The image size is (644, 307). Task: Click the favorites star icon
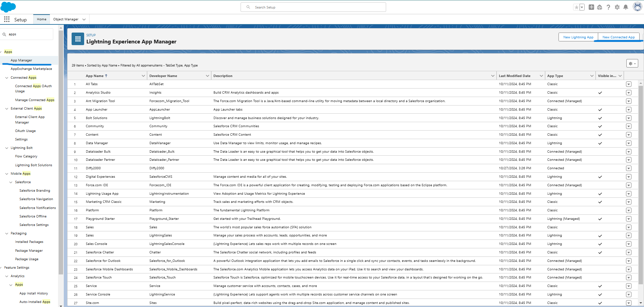(576, 7)
